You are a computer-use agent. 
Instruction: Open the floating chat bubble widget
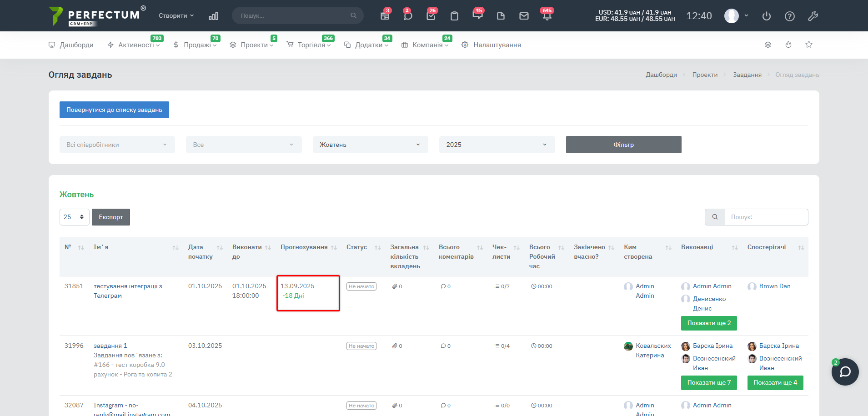845,372
